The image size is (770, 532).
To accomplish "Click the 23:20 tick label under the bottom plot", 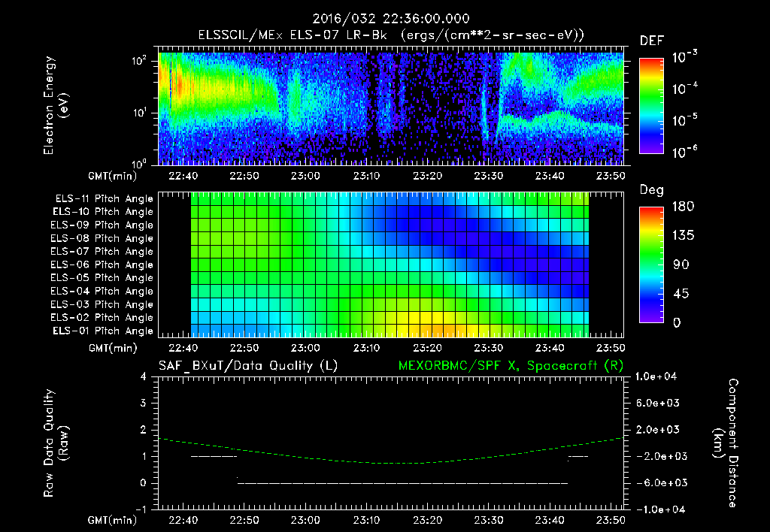I will tap(427, 521).
